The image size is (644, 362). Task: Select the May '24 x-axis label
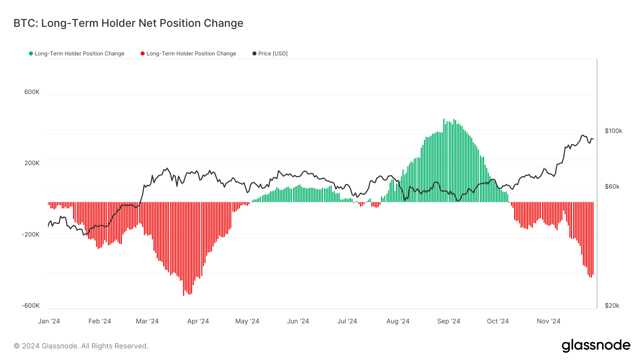pos(247,321)
